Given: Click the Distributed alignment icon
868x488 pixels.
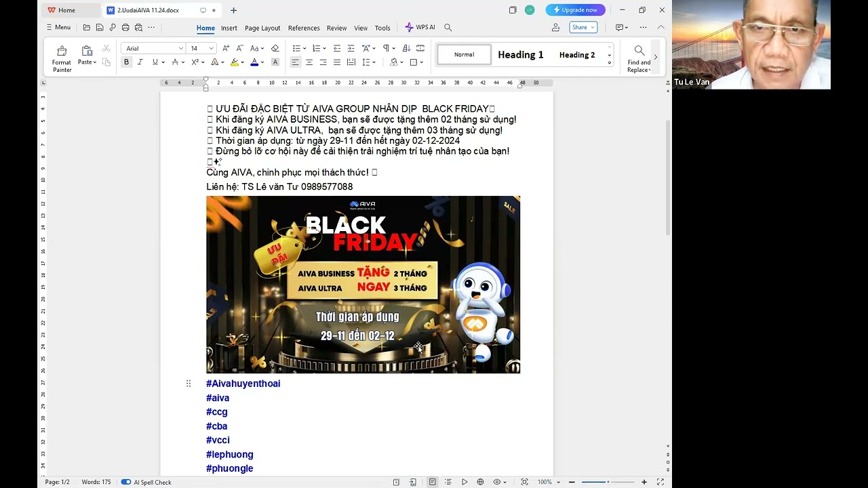Looking at the screenshot, I should [x=351, y=62].
